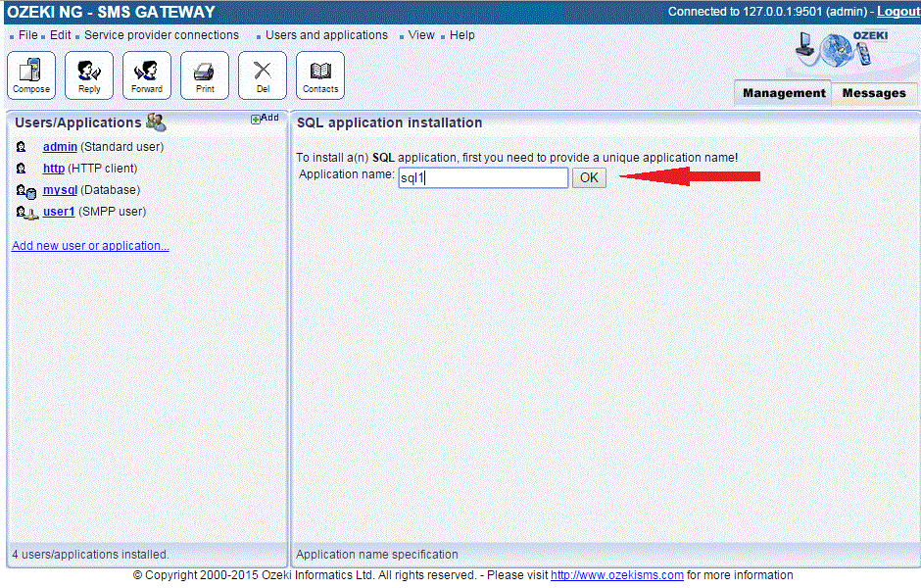This screenshot has height=588, width=921.
Task: Open Add new user or application link
Action: 90,245
